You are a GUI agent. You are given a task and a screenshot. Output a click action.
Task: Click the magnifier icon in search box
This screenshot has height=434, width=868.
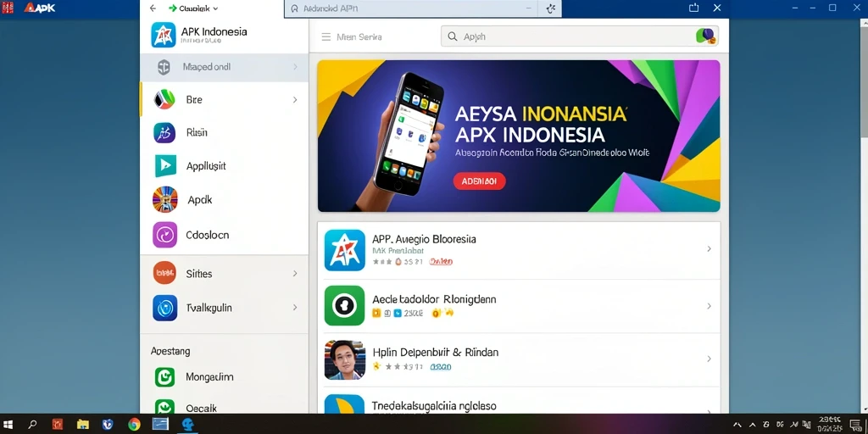(453, 36)
